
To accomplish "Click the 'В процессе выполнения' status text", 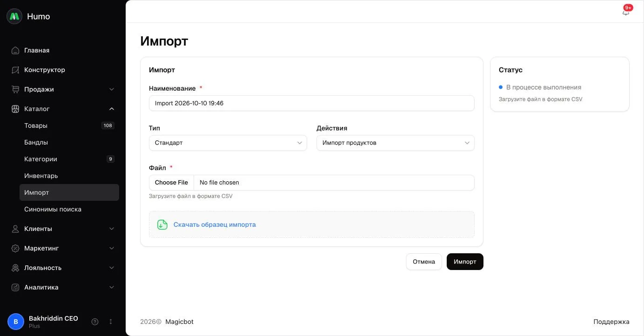I will pos(543,87).
